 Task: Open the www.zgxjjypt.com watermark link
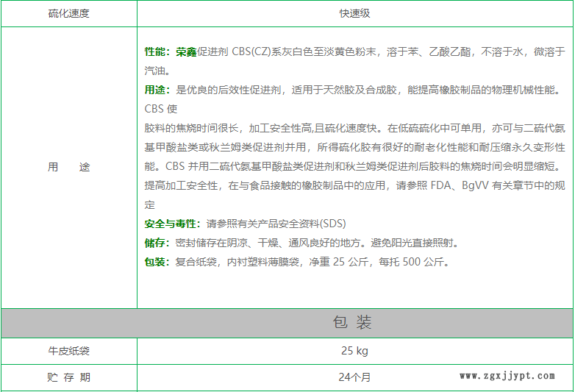click(507, 377)
